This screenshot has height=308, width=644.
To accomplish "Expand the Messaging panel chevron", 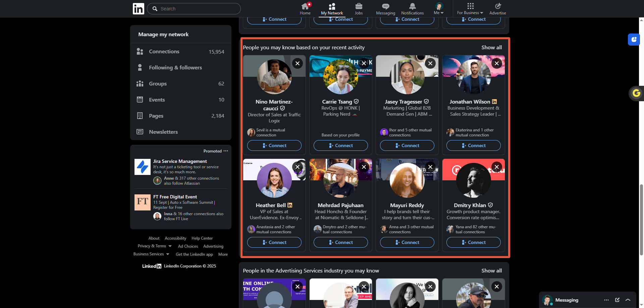I will pyautogui.click(x=628, y=300).
